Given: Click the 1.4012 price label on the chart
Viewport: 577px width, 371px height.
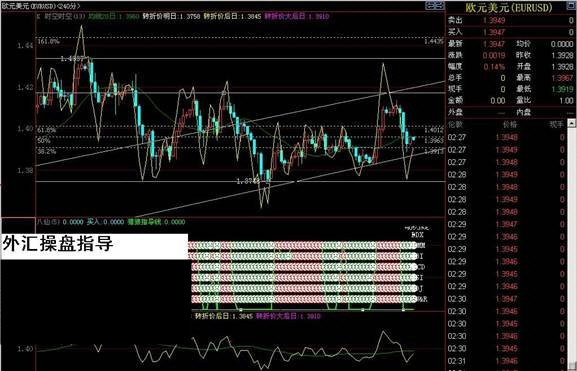Looking at the screenshot, I should (x=434, y=130).
